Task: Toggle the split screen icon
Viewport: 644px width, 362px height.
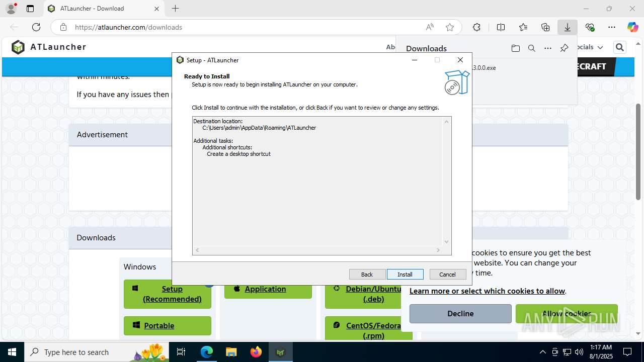Action: [x=501, y=27]
